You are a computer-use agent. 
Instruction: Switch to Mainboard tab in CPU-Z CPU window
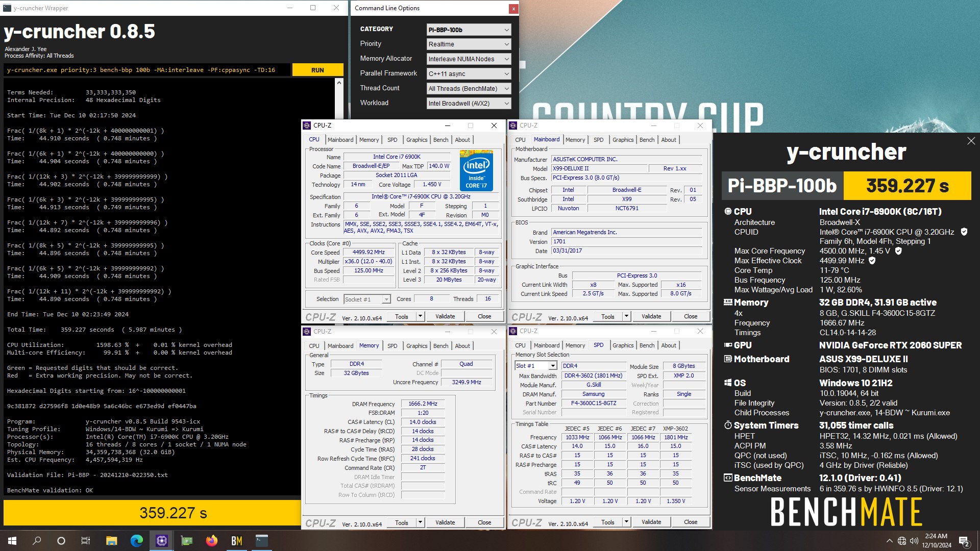coord(340,140)
